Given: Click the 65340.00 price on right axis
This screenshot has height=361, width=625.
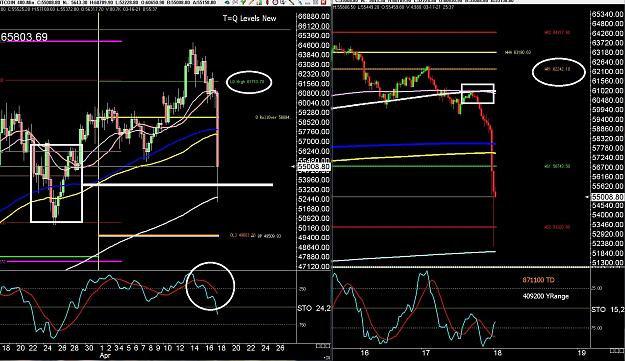Looking at the screenshot, I should pos(607,14).
